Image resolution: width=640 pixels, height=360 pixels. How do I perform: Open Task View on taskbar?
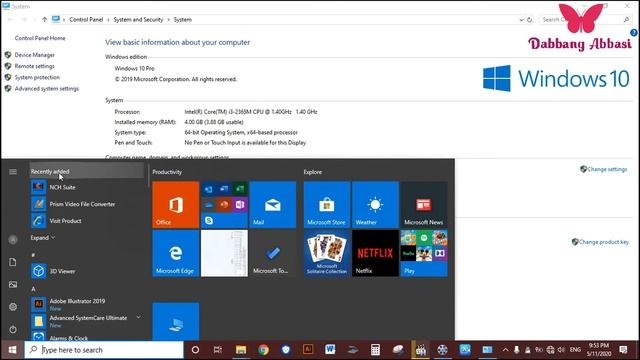[218, 350]
